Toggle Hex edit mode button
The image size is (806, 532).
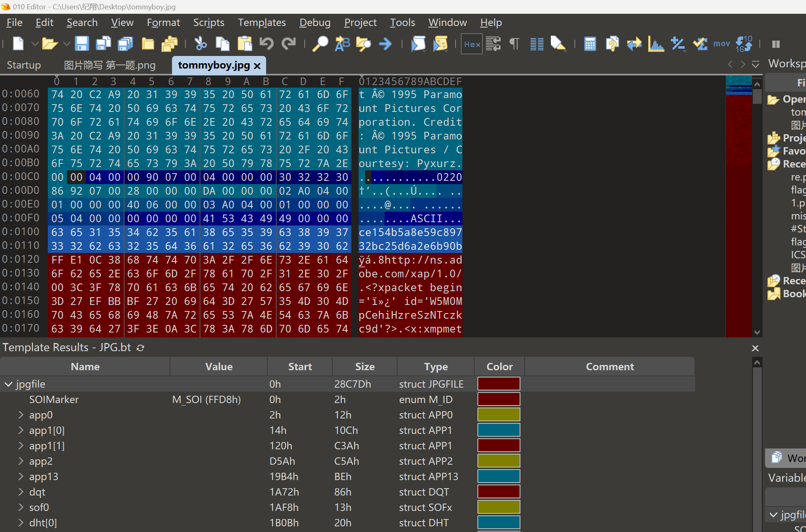(472, 44)
